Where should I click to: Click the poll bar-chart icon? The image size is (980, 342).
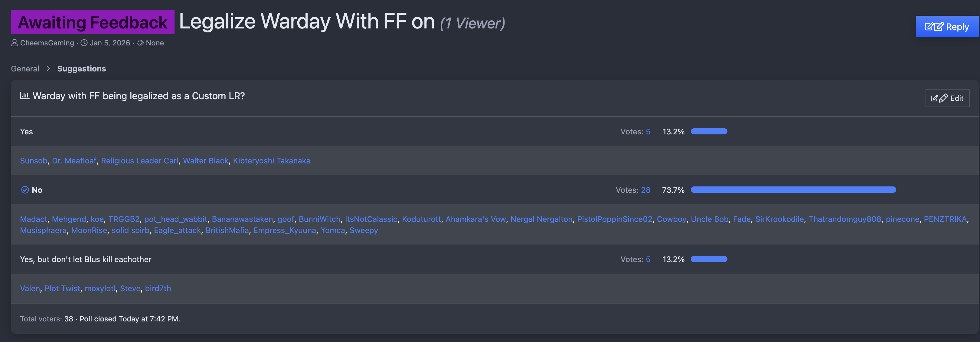tap(24, 96)
